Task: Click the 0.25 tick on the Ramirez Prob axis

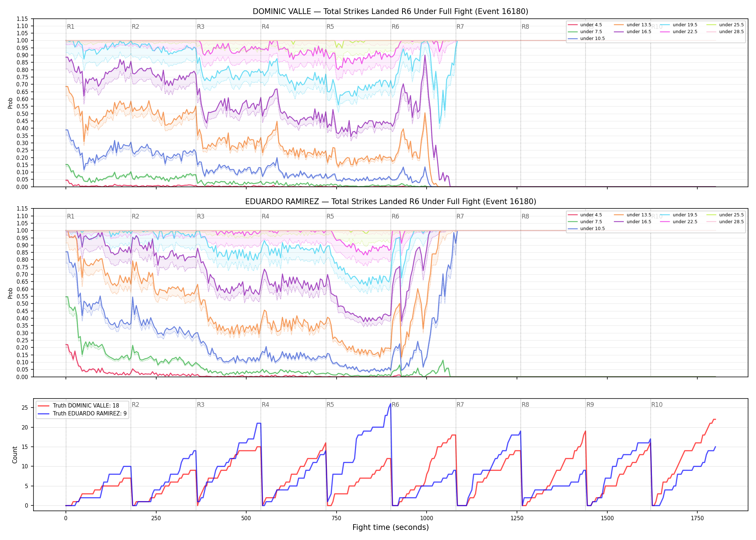Action: tap(22, 341)
